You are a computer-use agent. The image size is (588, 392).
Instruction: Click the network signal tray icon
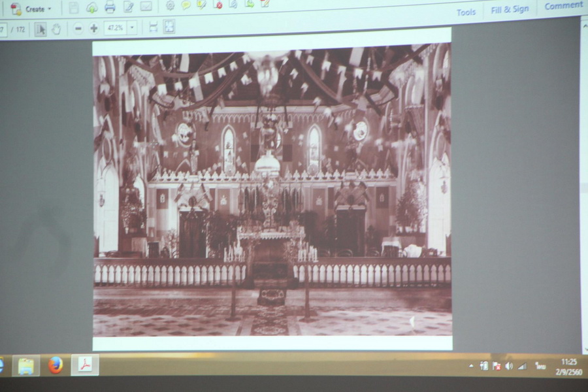(522, 366)
